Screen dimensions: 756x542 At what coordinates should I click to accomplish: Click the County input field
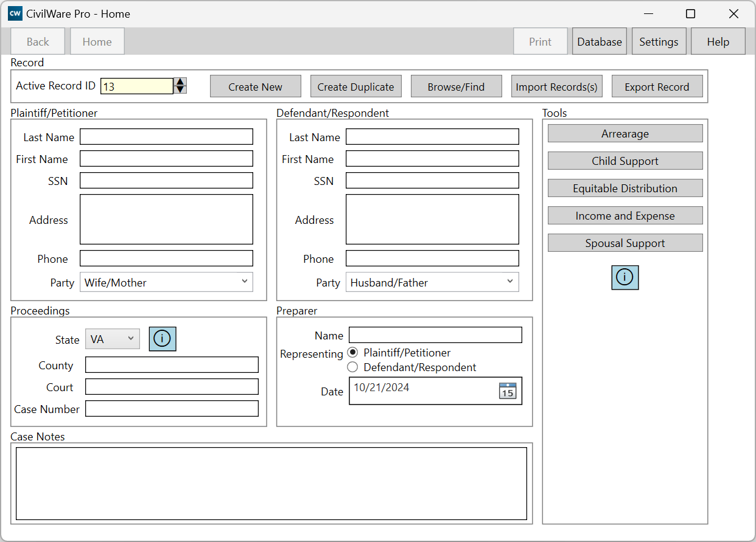click(172, 365)
